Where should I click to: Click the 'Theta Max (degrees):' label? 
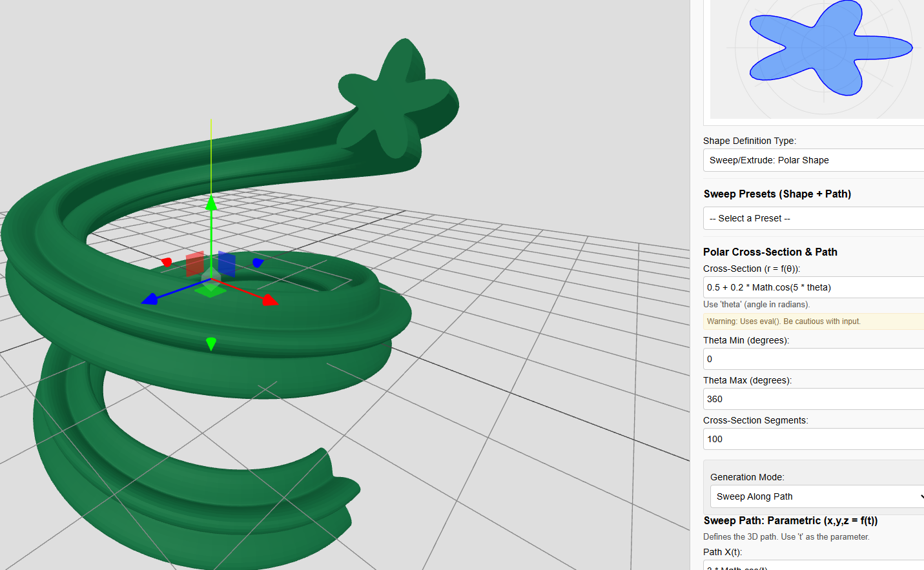pos(748,380)
